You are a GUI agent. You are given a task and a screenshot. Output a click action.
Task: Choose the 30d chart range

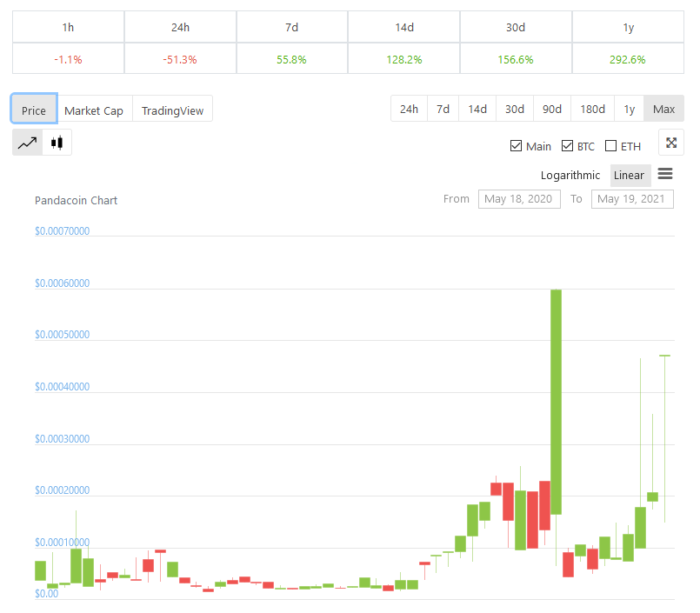click(515, 109)
